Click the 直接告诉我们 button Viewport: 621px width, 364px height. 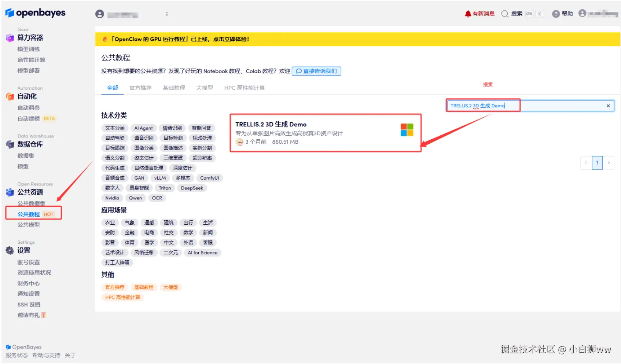point(316,71)
